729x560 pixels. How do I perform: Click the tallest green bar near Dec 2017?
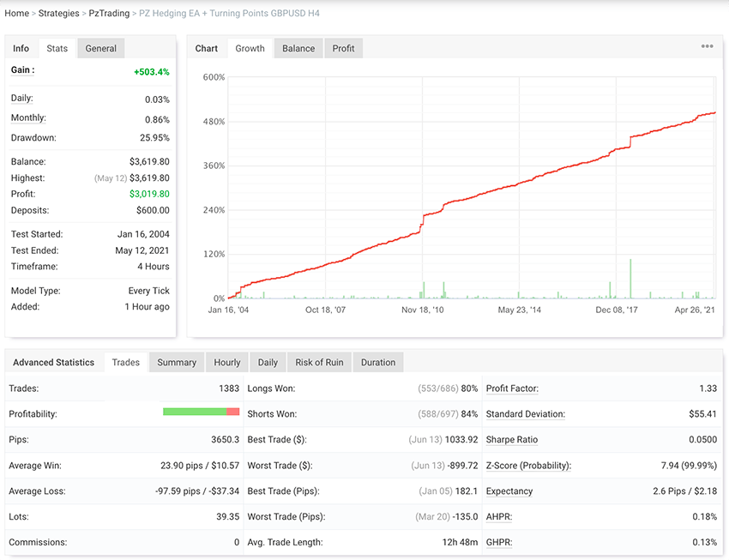pos(630,279)
